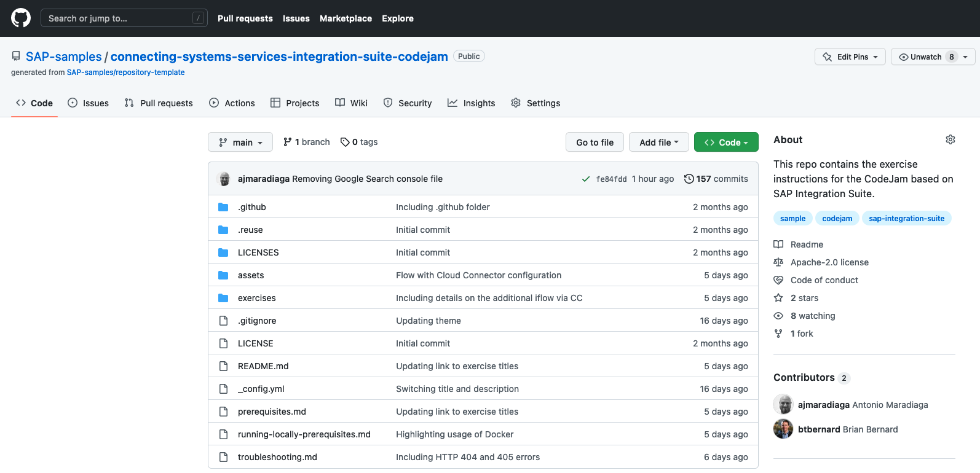This screenshot has width=980, height=473.
Task: Open the Projects tab
Action: click(x=295, y=103)
